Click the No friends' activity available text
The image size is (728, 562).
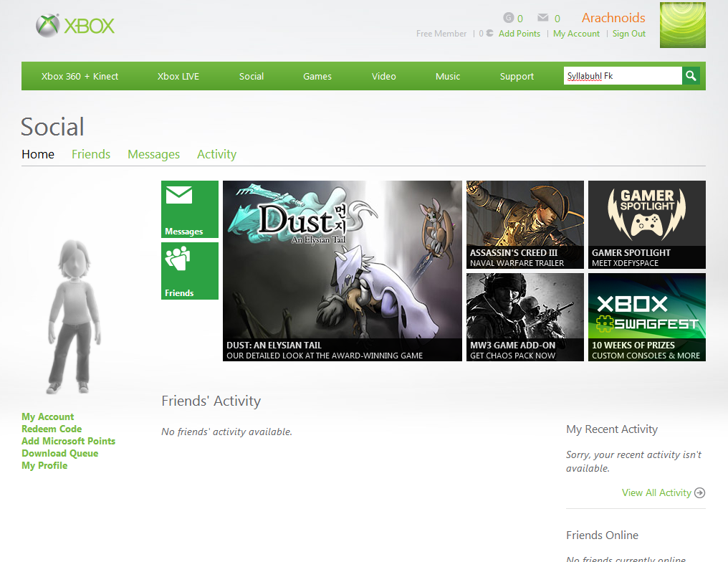click(x=226, y=432)
